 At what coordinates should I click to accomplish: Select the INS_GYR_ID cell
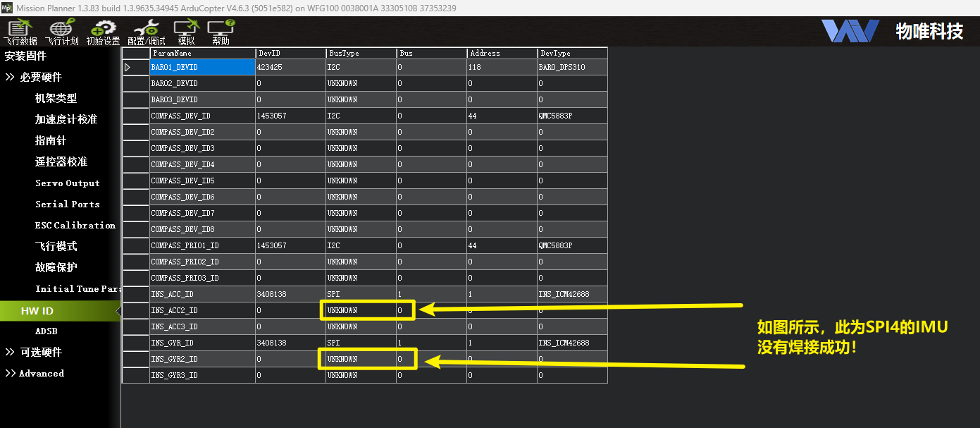[202, 343]
